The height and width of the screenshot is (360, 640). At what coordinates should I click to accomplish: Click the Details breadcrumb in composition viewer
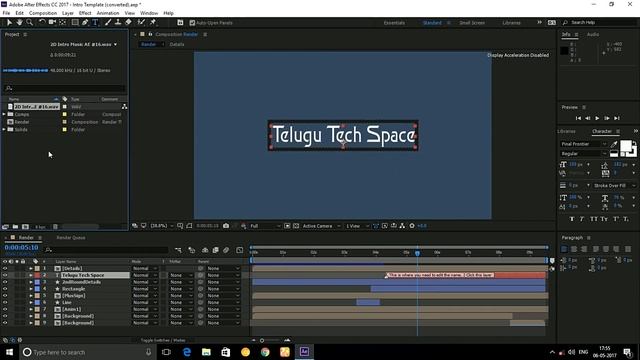(x=177, y=44)
